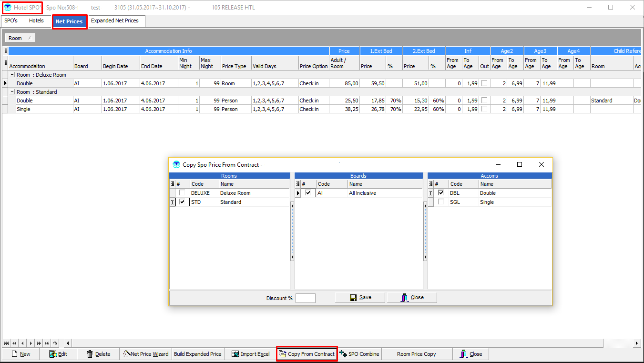This screenshot has width=644, height=363.
Task: Open Import Excel
Action: pos(251,354)
